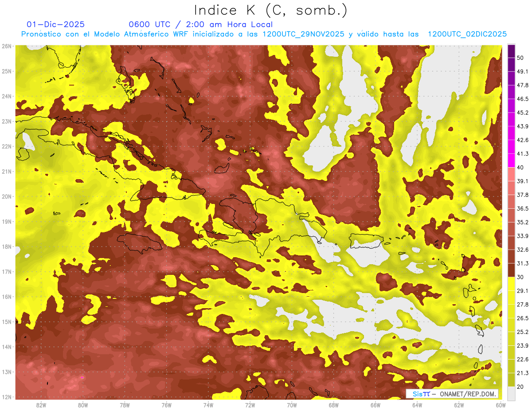
Task: Click the "27.8" color scale label
Action: tap(523, 304)
